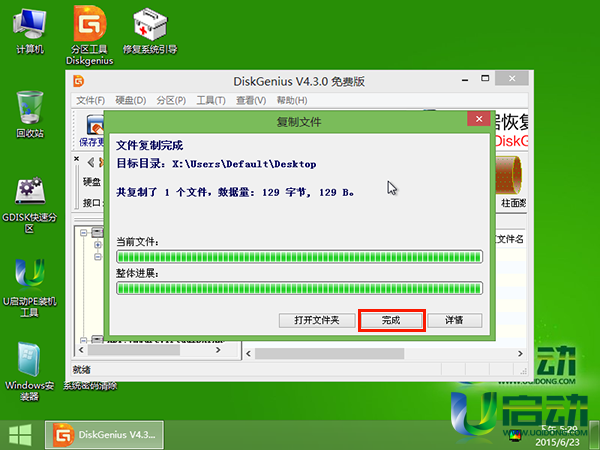Open the 文件(F) menu
The width and height of the screenshot is (600, 450).
(90, 100)
